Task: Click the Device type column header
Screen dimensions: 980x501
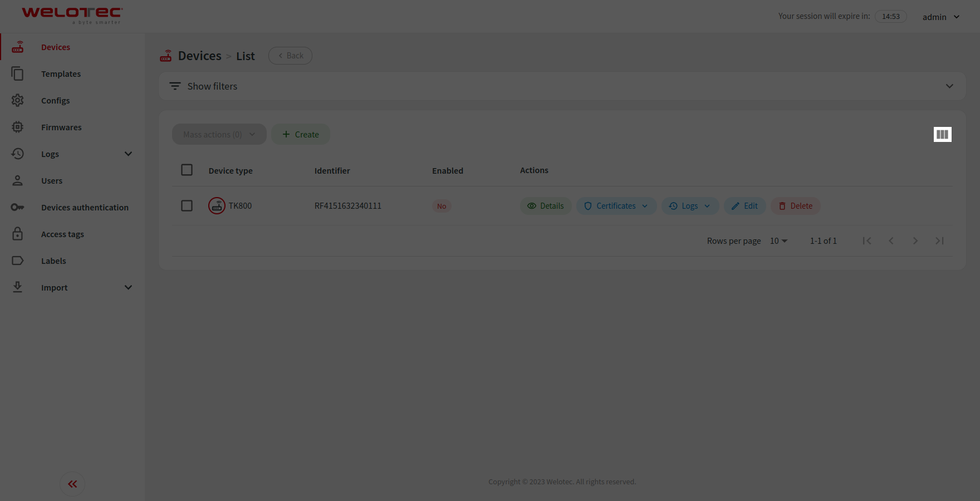Action: coord(231,171)
